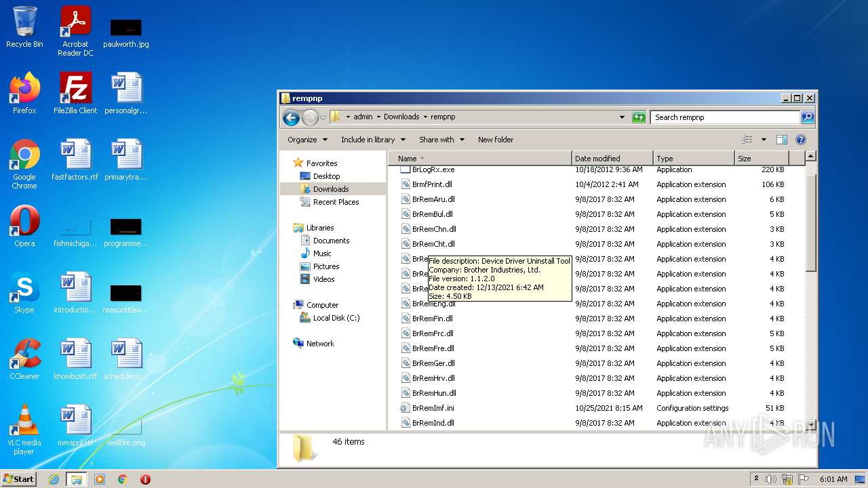The width and height of the screenshot is (868, 488).
Task: Open fastfactors.rtf document icon
Action: tap(75, 159)
